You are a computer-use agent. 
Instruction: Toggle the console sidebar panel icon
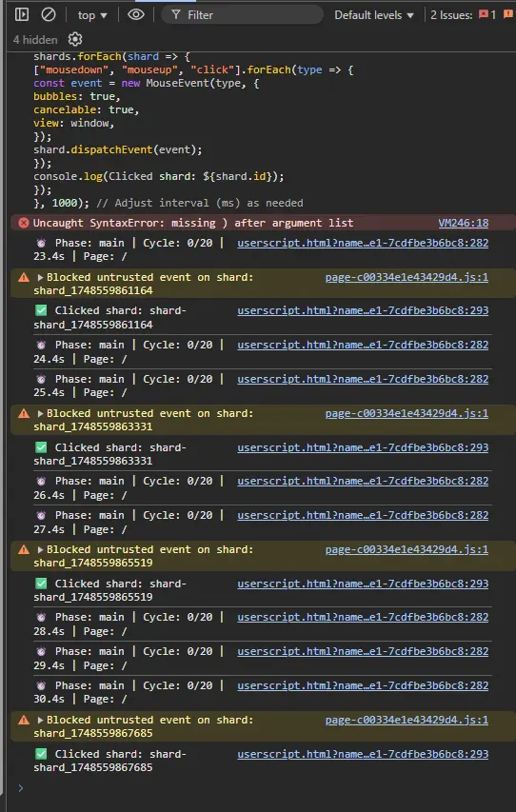tap(22, 14)
